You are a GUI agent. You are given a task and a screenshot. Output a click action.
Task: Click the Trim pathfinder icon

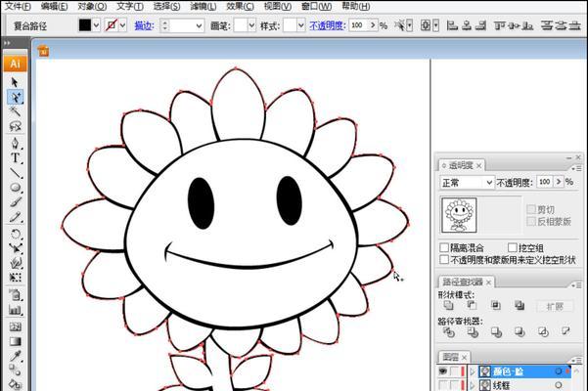pyautogui.click(x=473, y=331)
